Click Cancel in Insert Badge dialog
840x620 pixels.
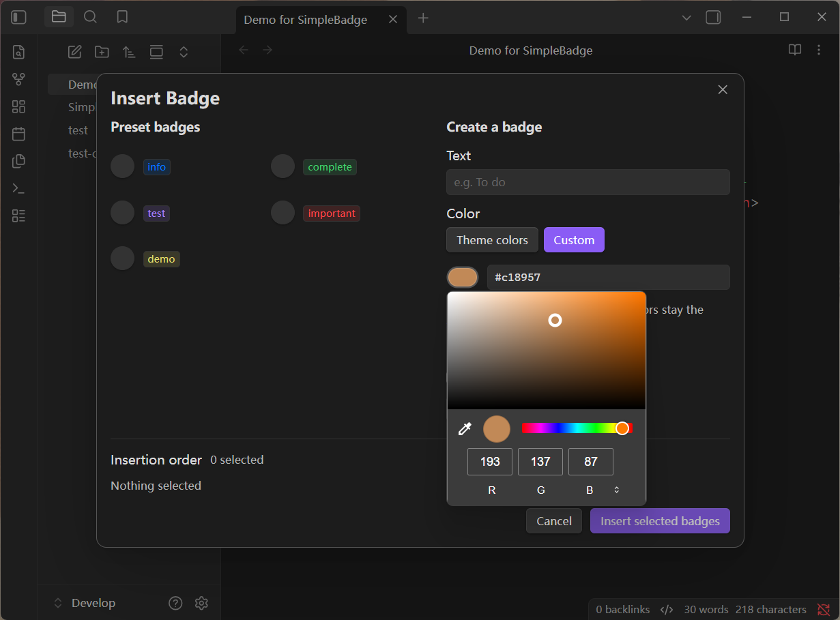pyautogui.click(x=554, y=521)
